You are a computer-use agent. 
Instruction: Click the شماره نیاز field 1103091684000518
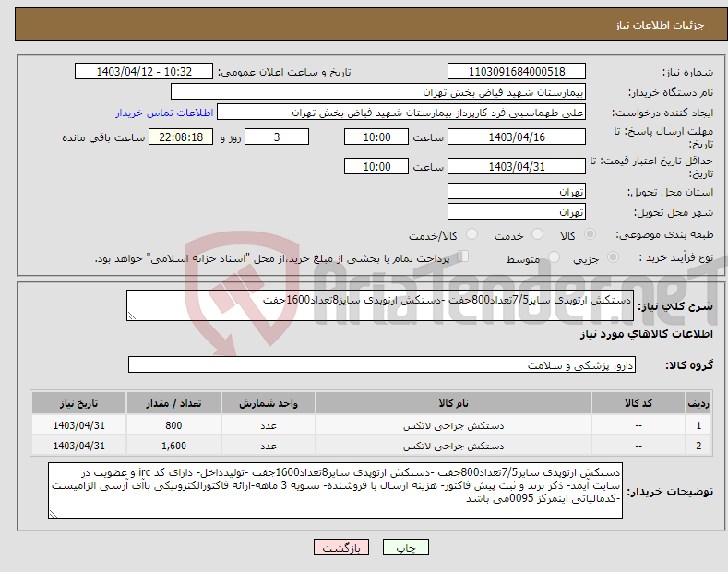517,72
